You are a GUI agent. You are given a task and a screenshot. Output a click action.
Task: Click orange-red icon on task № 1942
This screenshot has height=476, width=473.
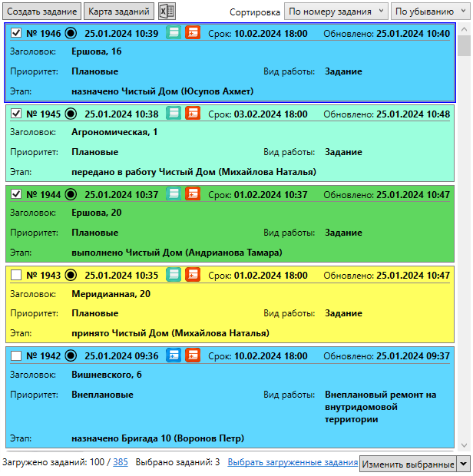tap(193, 355)
